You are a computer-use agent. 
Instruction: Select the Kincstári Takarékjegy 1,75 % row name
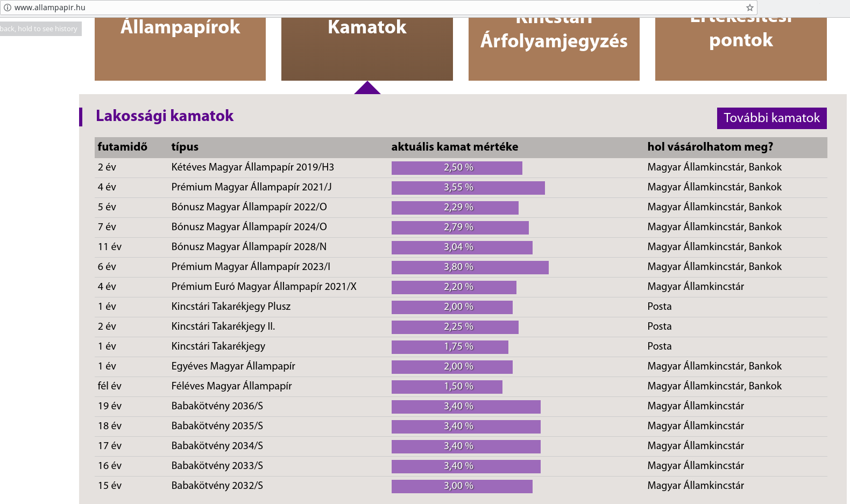pyautogui.click(x=218, y=346)
